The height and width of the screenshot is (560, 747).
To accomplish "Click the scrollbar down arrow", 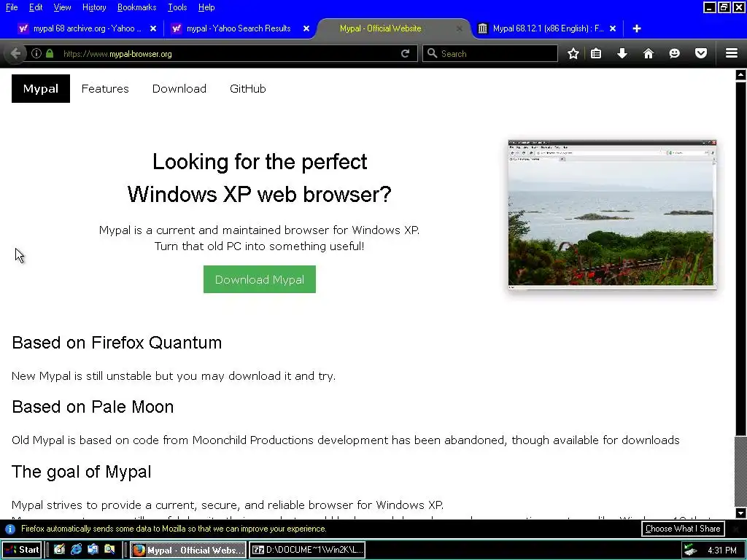I will tap(740, 513).
